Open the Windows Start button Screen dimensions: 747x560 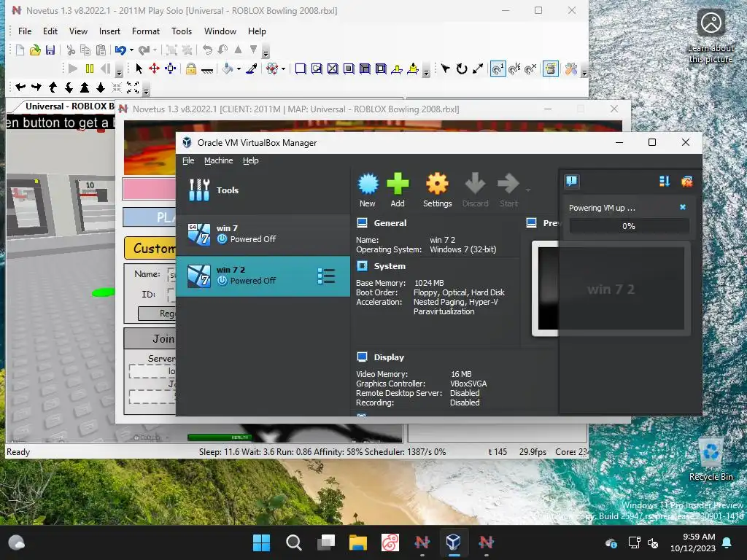261,542
